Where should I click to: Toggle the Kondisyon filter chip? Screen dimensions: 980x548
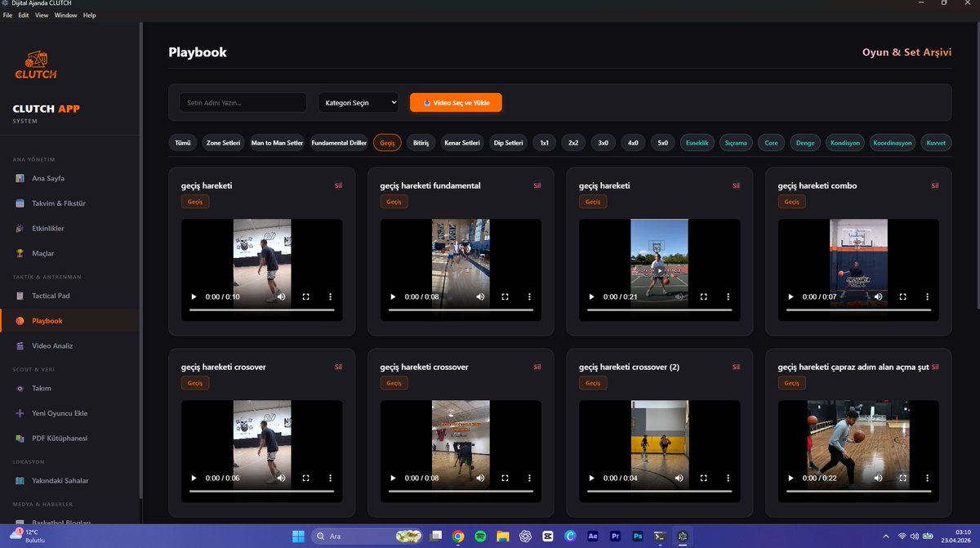[x=844, y=143]
